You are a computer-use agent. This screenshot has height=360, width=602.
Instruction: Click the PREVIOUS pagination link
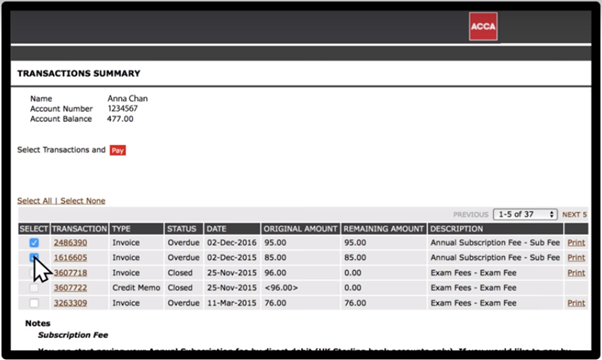tap(471, 215)
